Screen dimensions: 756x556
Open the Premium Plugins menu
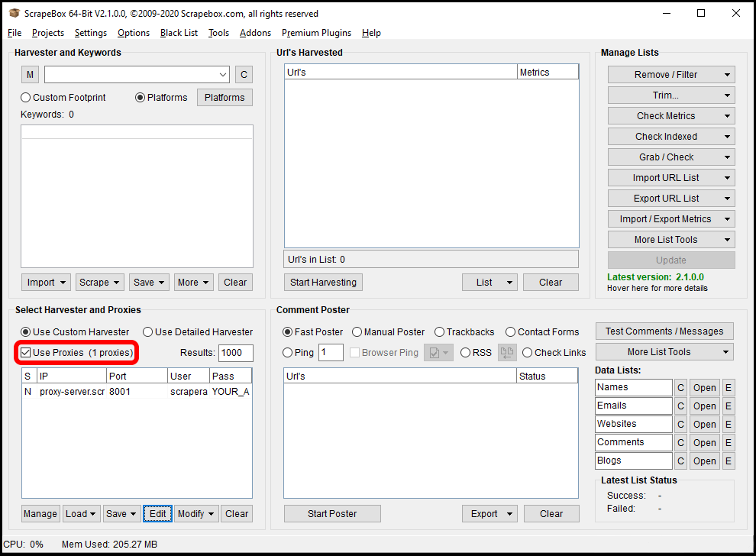(316, 33)
